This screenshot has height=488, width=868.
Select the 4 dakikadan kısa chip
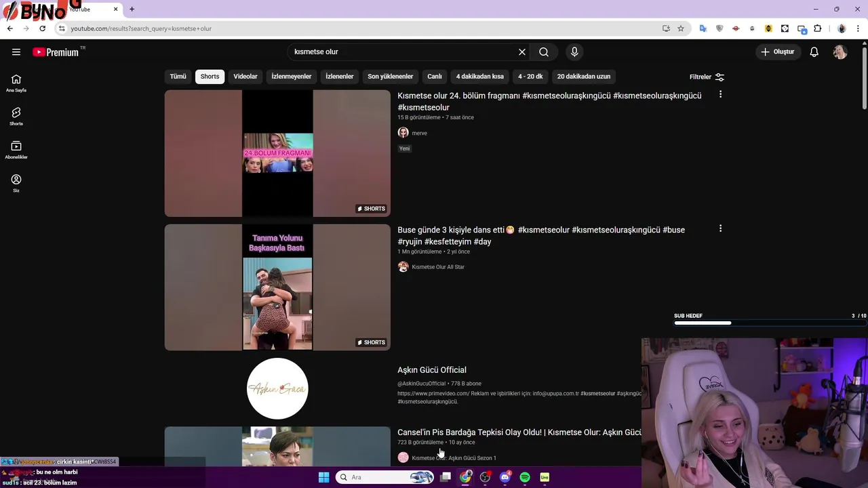click(480, 77)
